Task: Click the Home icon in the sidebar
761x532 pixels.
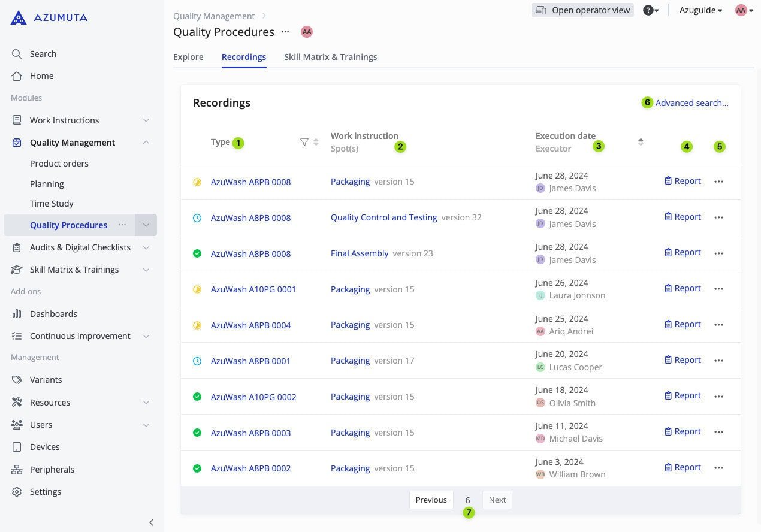Action: coord(17,75)
